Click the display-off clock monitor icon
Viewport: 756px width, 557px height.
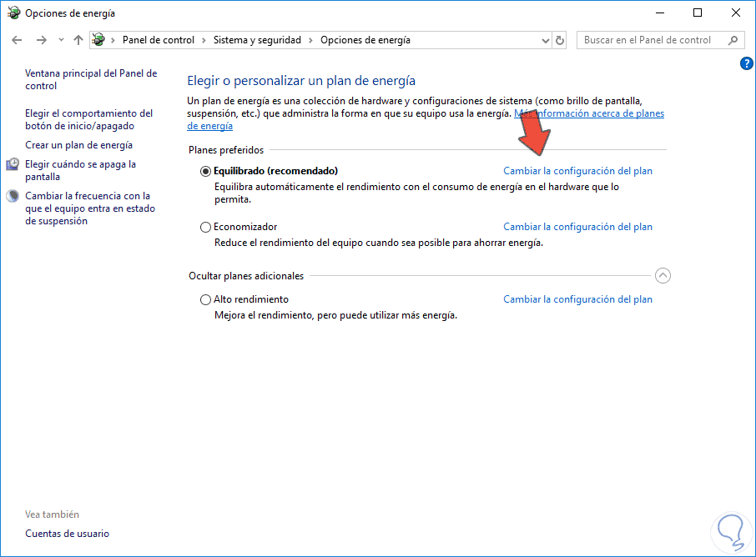13,164
